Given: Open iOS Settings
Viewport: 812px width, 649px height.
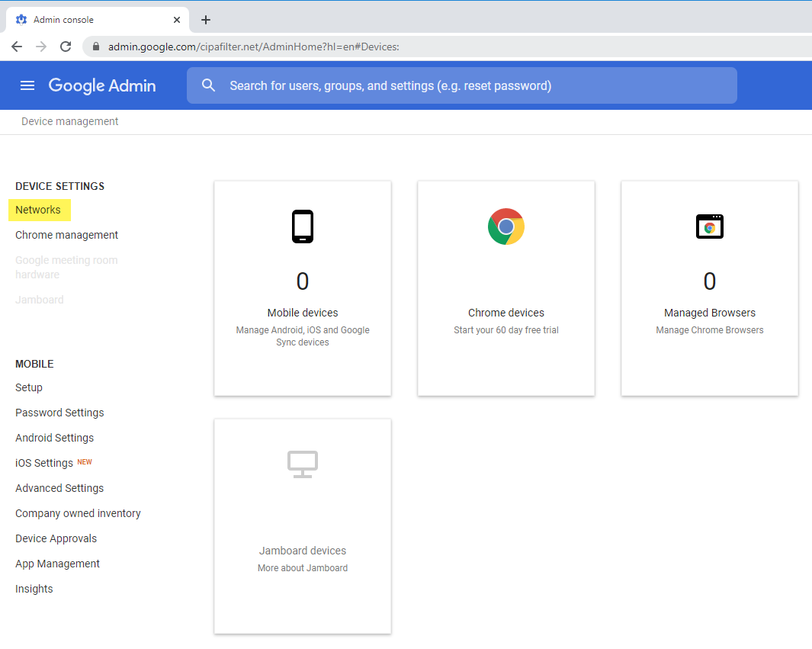Looking at the screenshot, I should click(44, 463).
